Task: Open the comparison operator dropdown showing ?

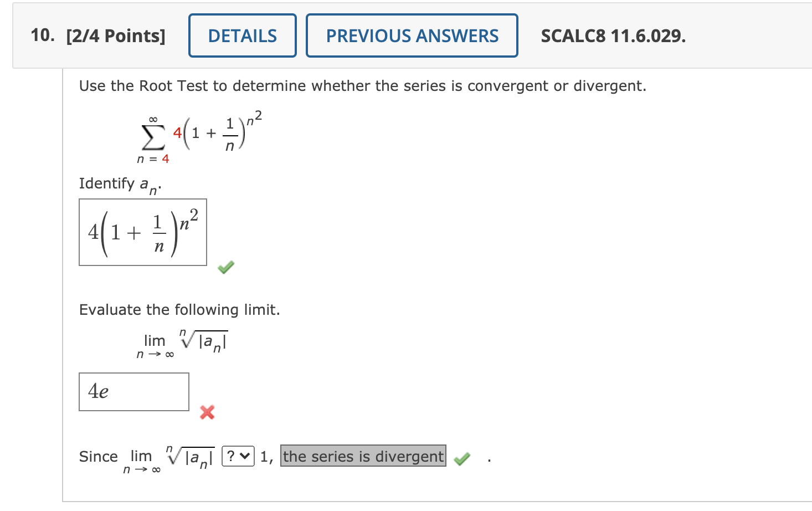Action: [237, 456]
